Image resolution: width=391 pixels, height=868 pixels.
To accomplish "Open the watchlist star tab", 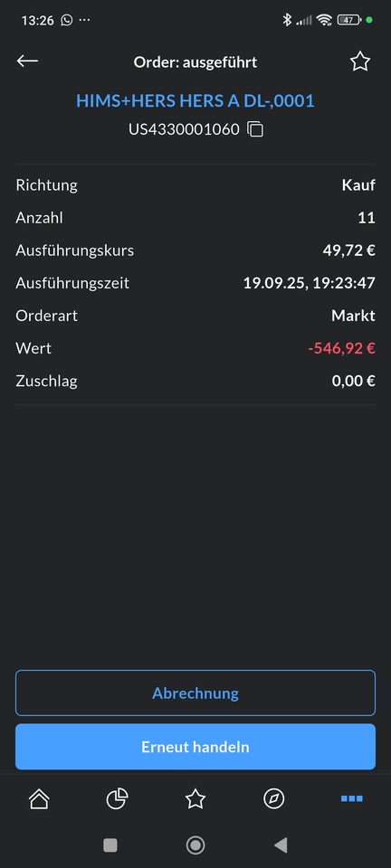I will click(x=195, y=798).
